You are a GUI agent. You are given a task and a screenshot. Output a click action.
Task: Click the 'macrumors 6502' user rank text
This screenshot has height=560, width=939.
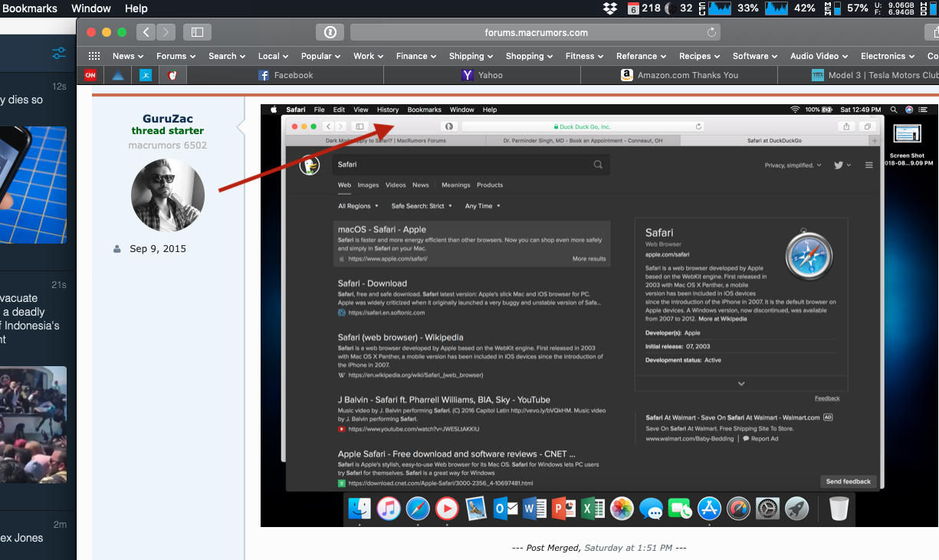[x=168, y=145]
